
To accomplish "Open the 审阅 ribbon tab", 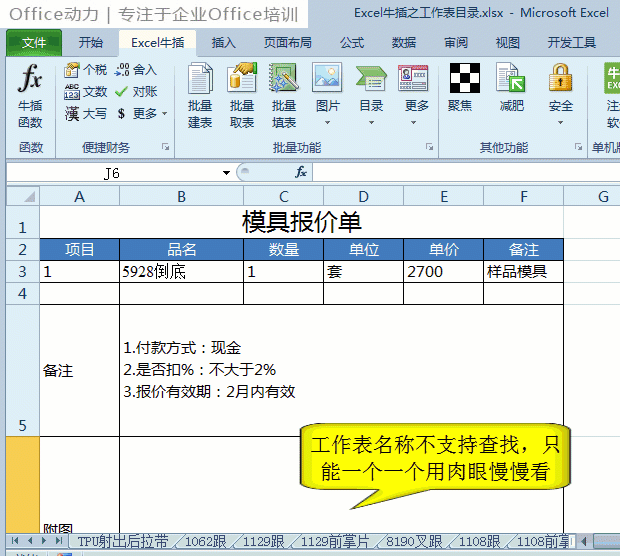I will (x=456, y=42).
